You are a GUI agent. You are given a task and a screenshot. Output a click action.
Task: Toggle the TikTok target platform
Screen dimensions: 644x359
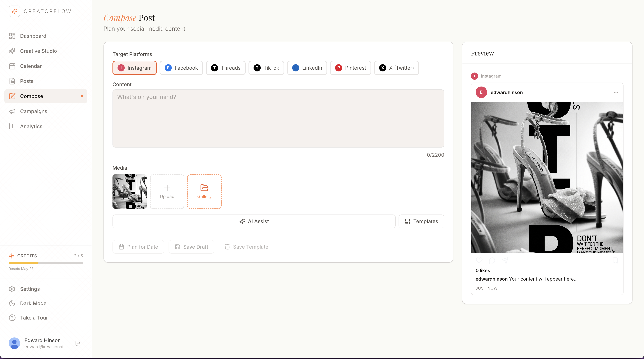[266, 68]
